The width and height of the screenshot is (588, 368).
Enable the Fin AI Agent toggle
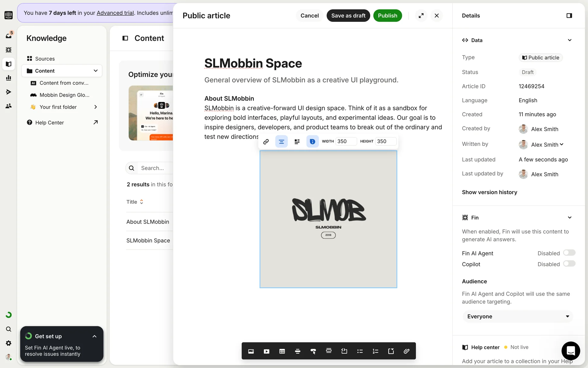[569, 253]
